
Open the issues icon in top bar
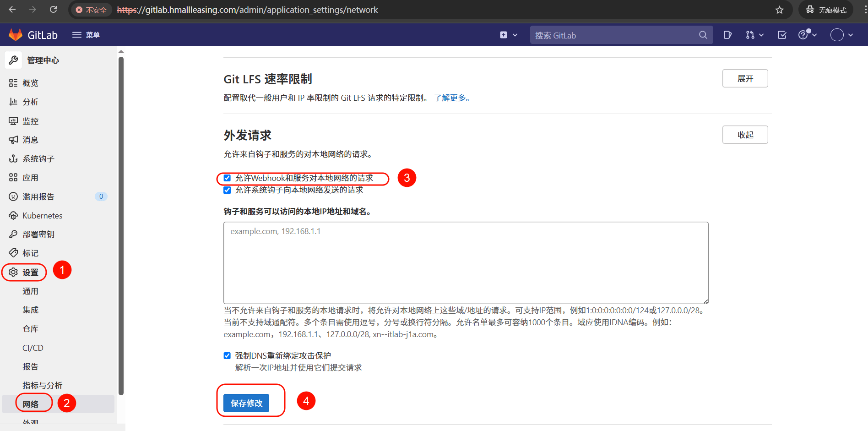click(727, 35)
